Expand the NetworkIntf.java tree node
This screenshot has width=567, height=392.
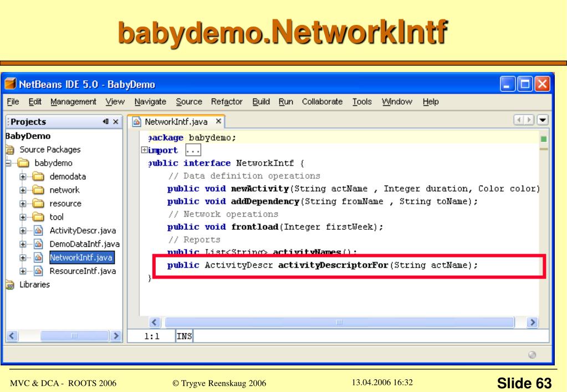(x=23, y=257)
